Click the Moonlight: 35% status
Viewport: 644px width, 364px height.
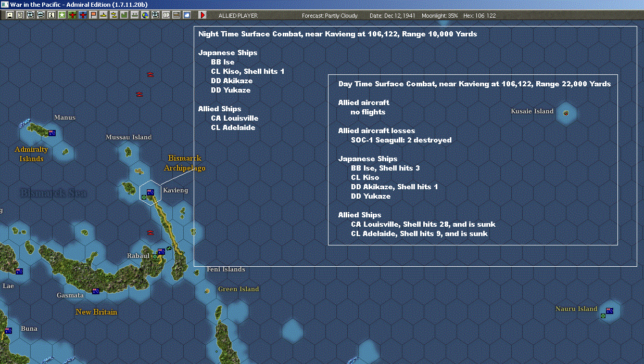(x=440, y=16)
